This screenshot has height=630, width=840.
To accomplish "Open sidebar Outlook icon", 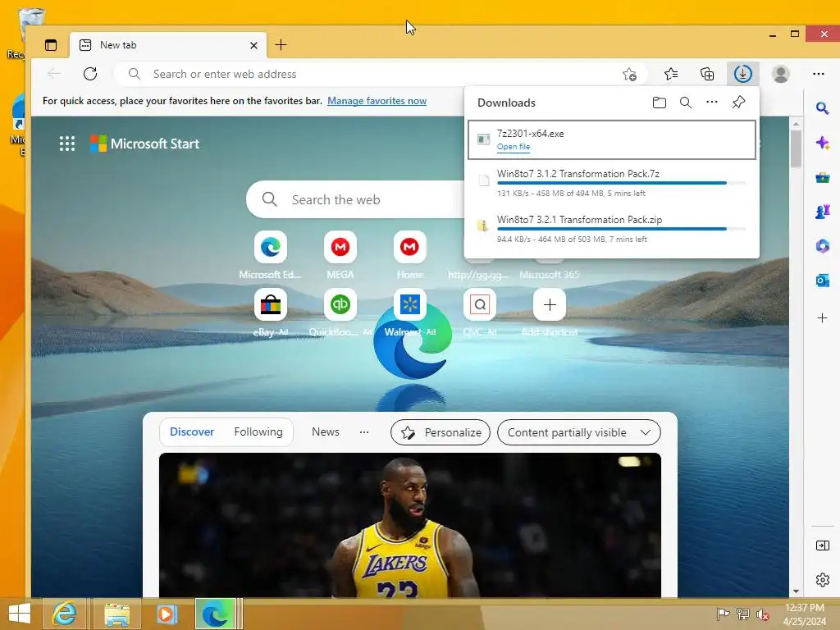I will pos(822,281).
